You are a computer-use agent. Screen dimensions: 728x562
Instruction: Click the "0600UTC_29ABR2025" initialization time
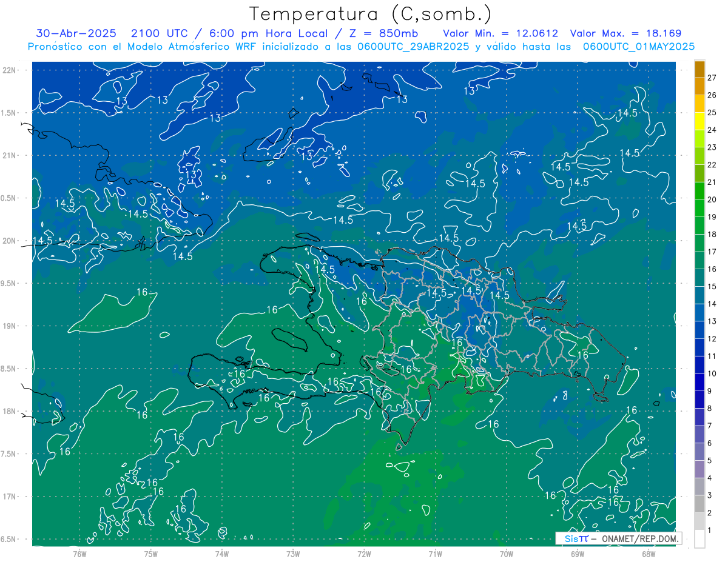coord(414,47)
